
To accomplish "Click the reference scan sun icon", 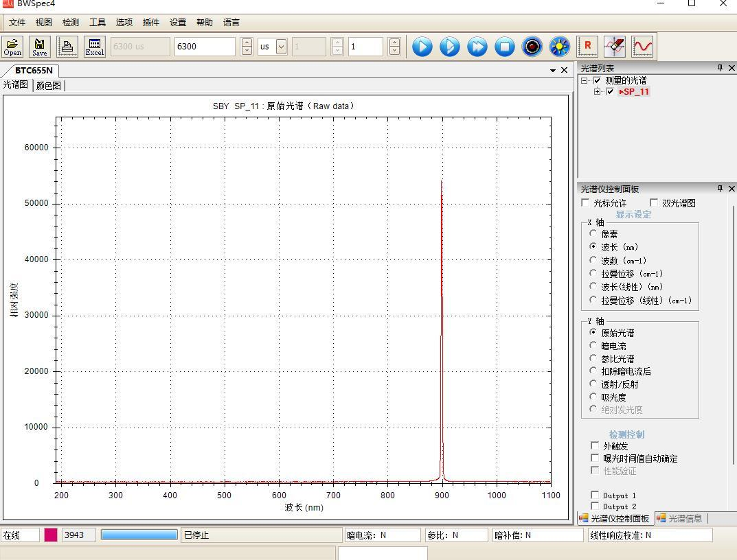I will (560, 47).
